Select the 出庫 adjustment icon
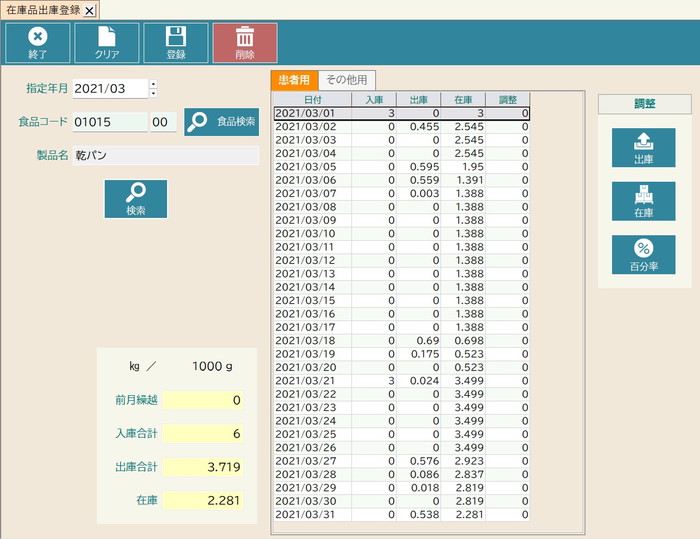The image size is (700, 539). click(x=643, y=148)
